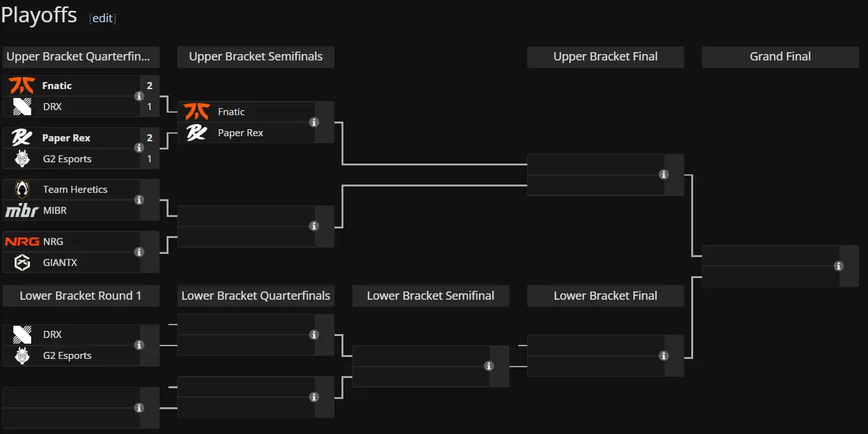868x434 pixels.
Task: Click the Lower Bracket Round 1 header
Action: coord(81,296)
